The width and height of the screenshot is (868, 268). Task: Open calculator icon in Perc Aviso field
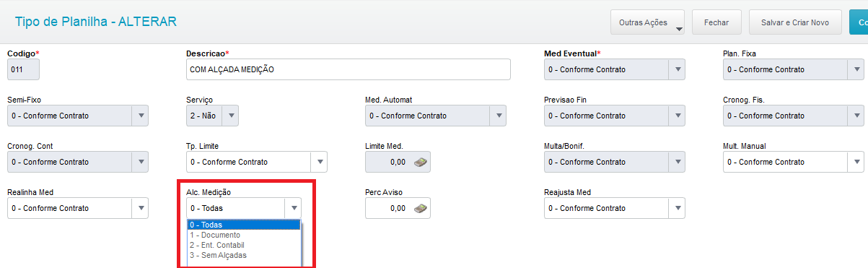pos(421,209)
